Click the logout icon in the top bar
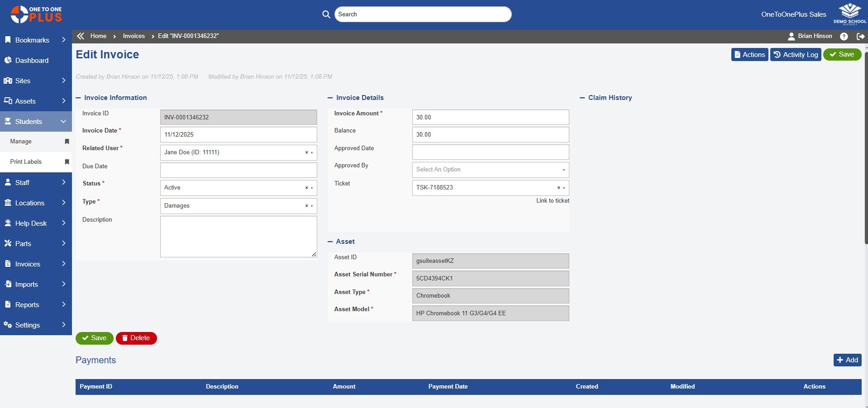Viewport: 868px width, 408px height. [860, 37]
